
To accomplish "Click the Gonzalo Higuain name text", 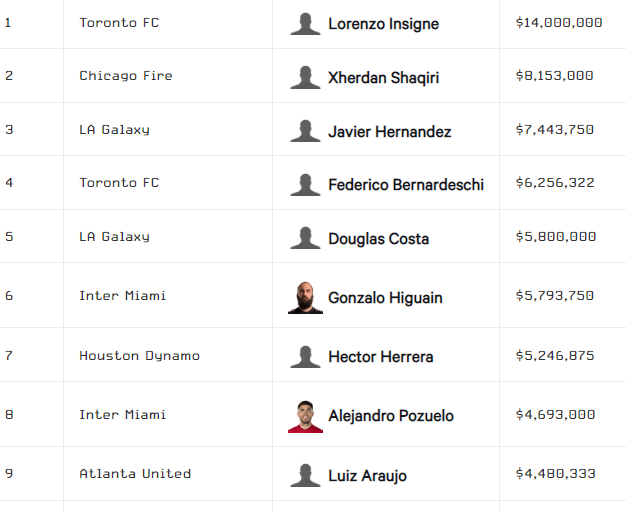I will (385, 297).
